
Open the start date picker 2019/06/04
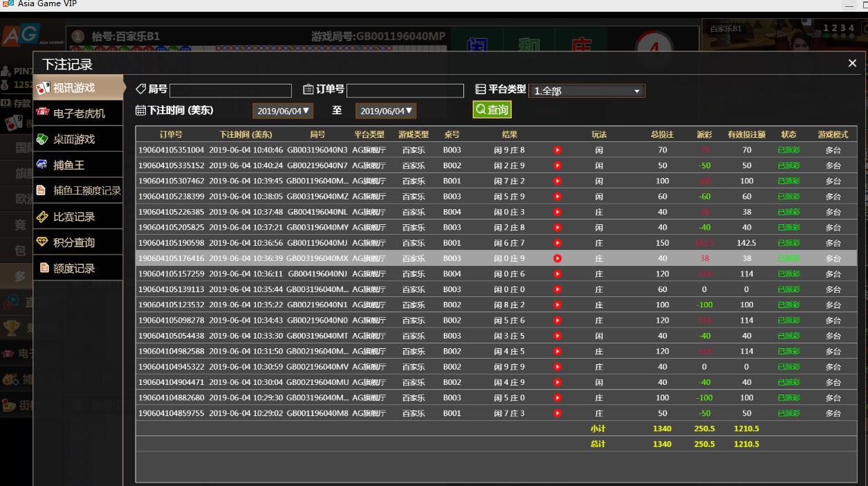pos(284,111)
